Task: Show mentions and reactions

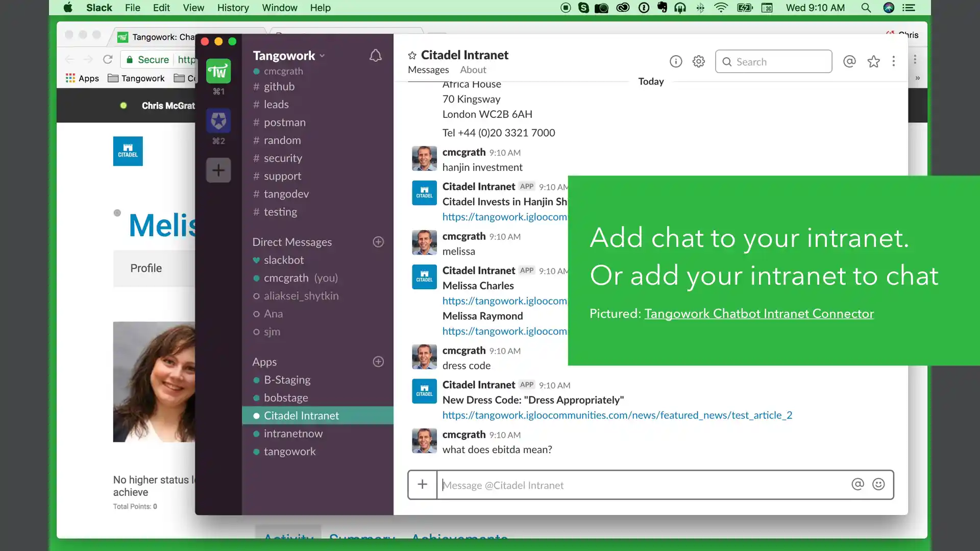Action: (x=849, y=62)
